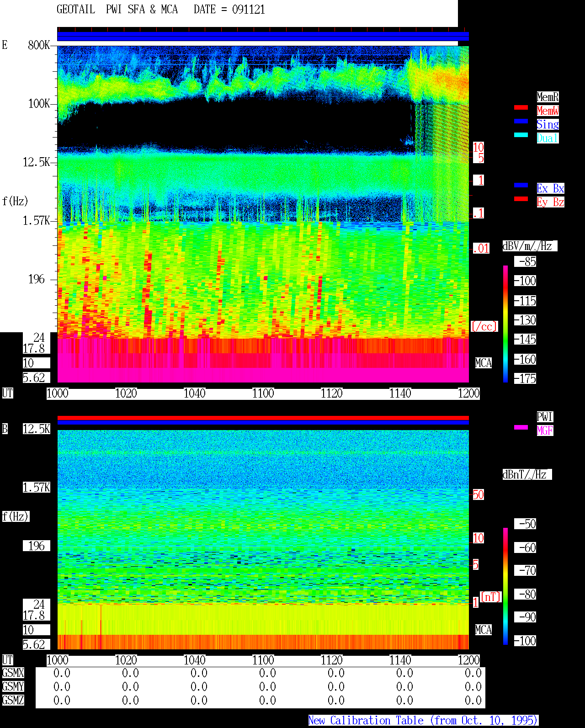Click the New Calibration Table link
The image size is (585, 728).
[423, 721]
